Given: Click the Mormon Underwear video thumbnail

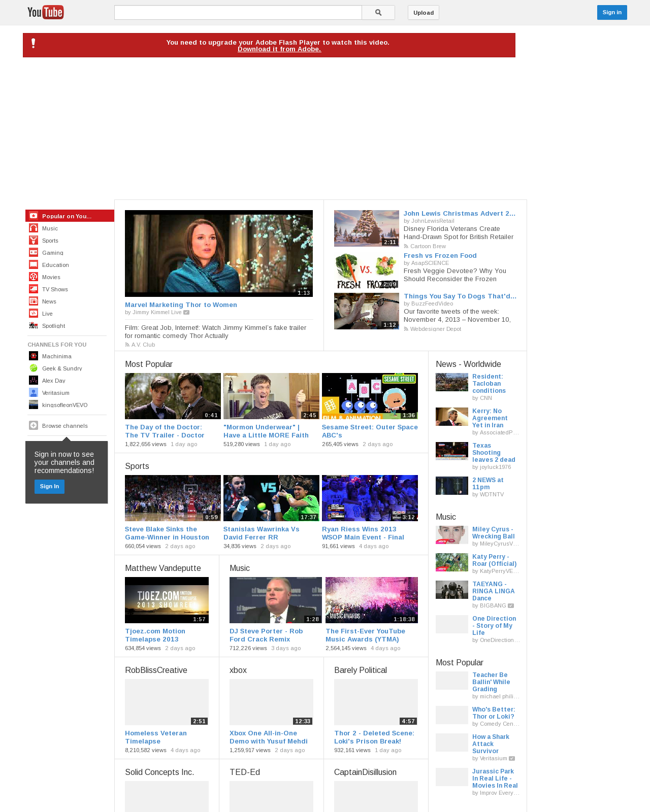Looking at the screenshot, I should click(x=271, y=396).
